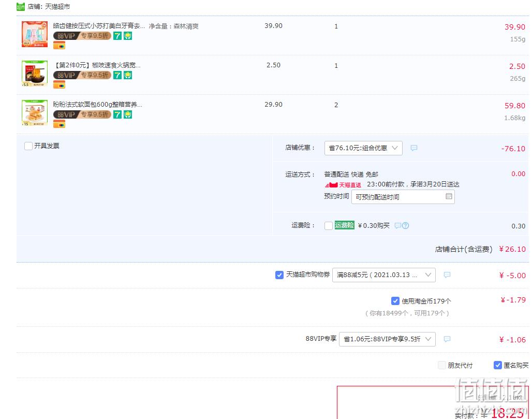Click the 你有18499个,可用179个 coin note
Image resolution: width=532 pixels, height=419 pixels.
tap(407, 313)
